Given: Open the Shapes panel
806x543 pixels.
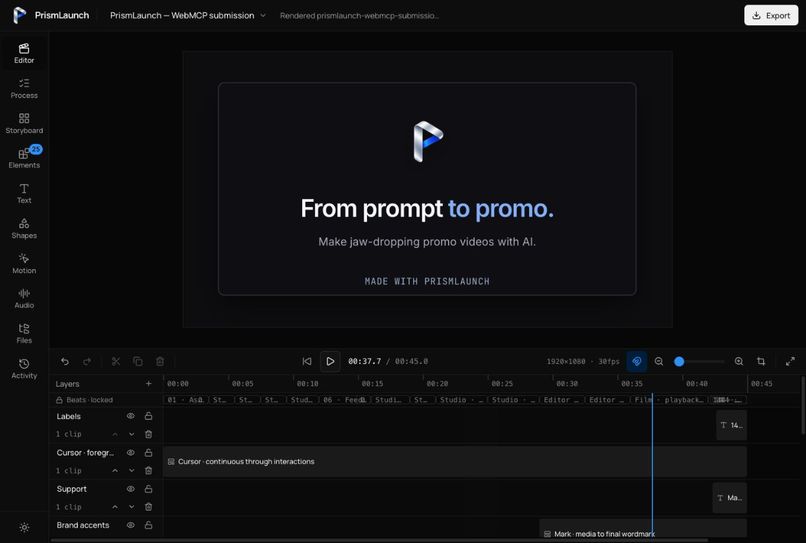Looking at the screenshot, I should coord(24,228).
